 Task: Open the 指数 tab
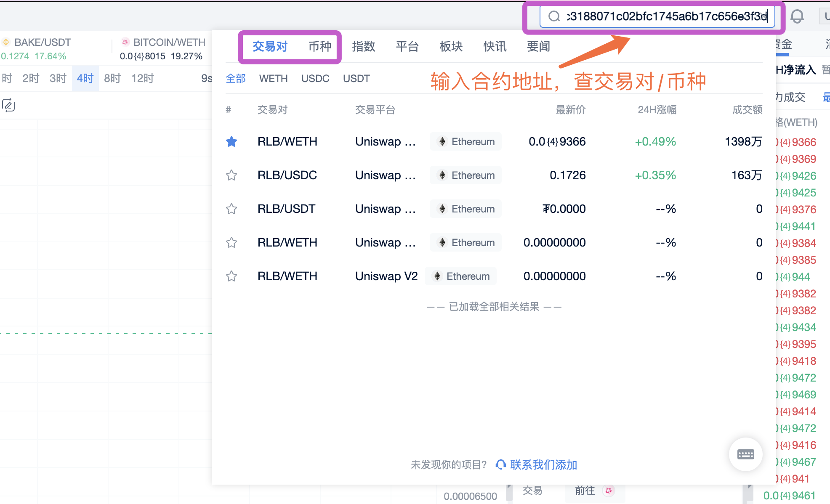pyautogui.click(x=364, y=46)
